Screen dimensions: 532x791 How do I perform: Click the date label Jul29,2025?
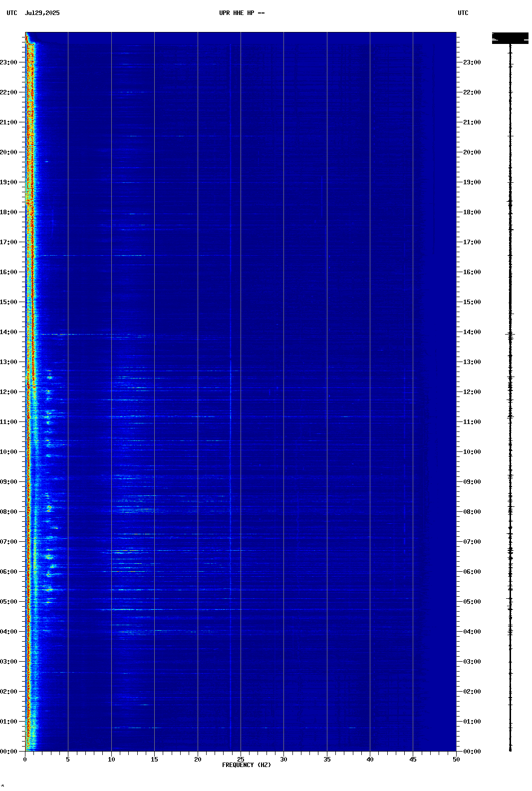(x=42, y=13)
